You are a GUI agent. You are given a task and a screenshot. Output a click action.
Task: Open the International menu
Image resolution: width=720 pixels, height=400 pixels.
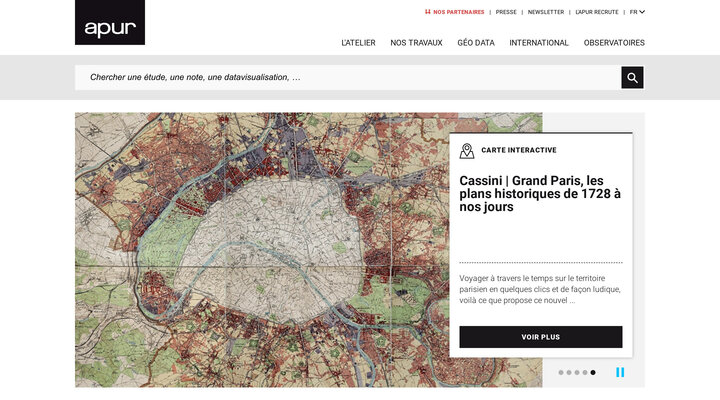click(x=539, y=43)
